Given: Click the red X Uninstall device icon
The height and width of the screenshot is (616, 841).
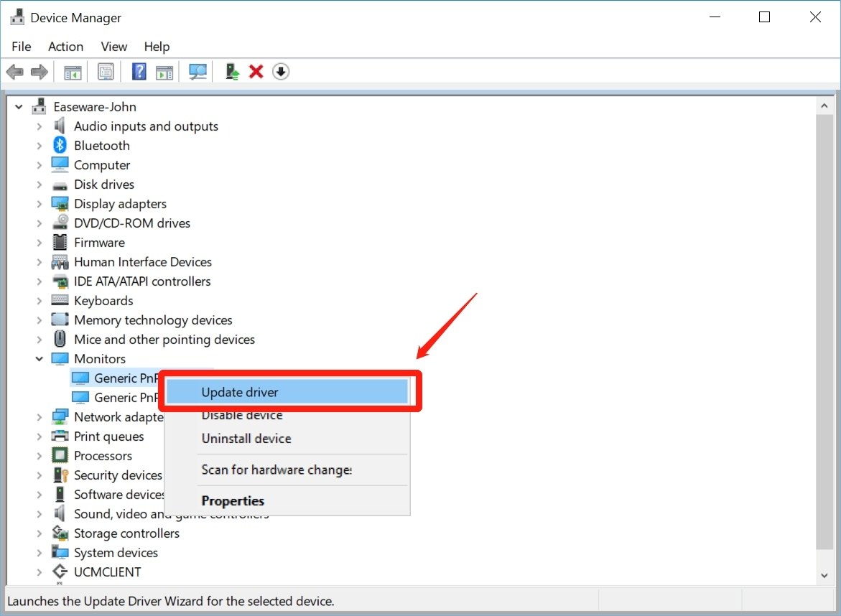Looking at the screenshot, I should [256, 72].
